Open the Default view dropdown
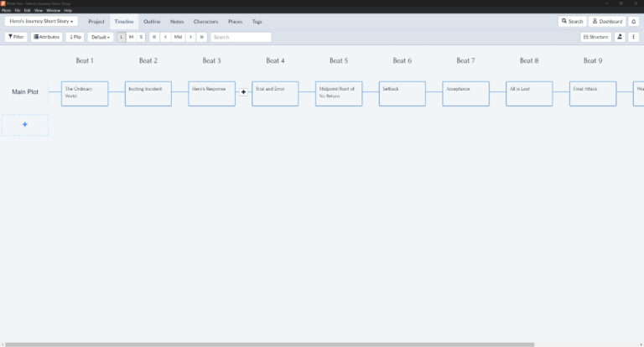Screen dimensions: 644x347 tap(101, 37)
